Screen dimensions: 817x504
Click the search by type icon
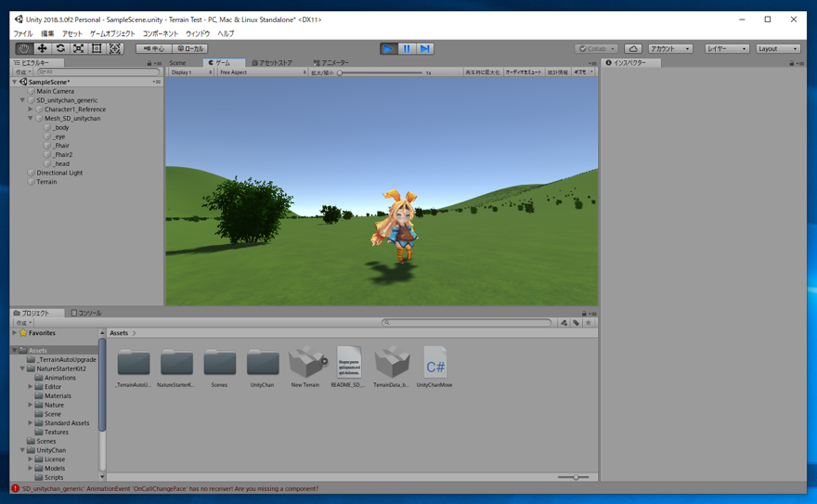click(x=564, y=323)
